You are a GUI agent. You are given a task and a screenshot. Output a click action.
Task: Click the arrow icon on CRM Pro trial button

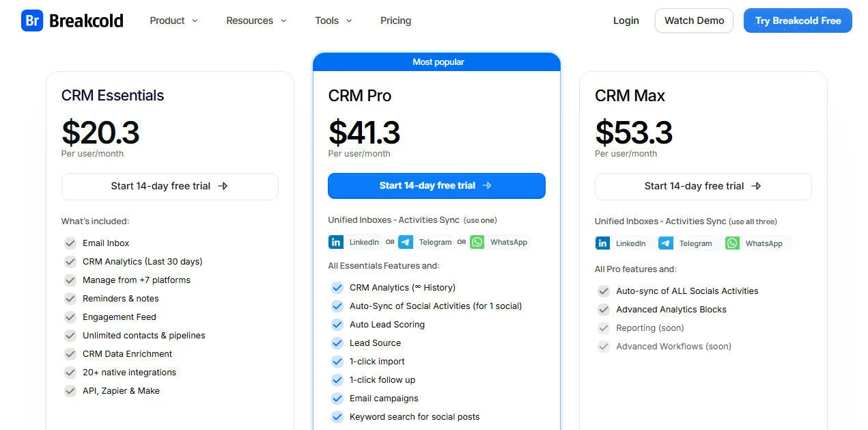coord(487,185)
